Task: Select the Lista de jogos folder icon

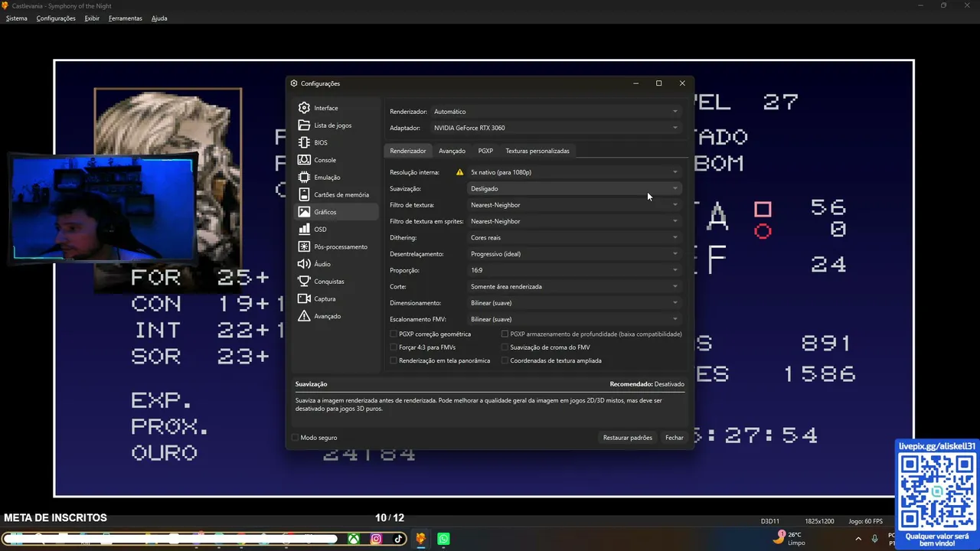Action: (304, 126)
